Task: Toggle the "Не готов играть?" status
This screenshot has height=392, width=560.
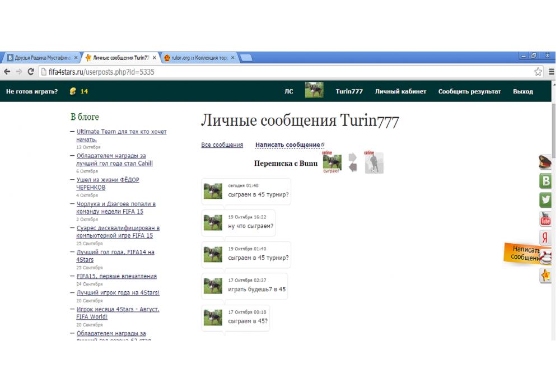Action: (32, 91)
